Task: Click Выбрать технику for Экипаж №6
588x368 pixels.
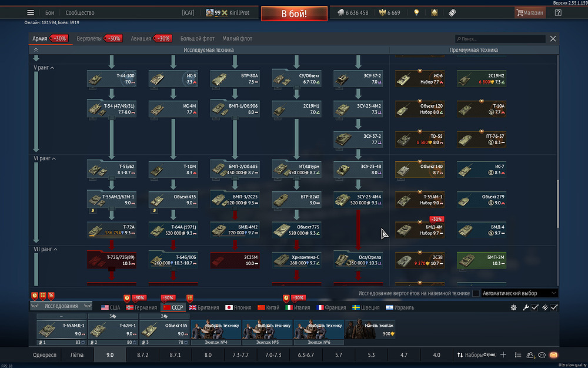Action: 319,329
